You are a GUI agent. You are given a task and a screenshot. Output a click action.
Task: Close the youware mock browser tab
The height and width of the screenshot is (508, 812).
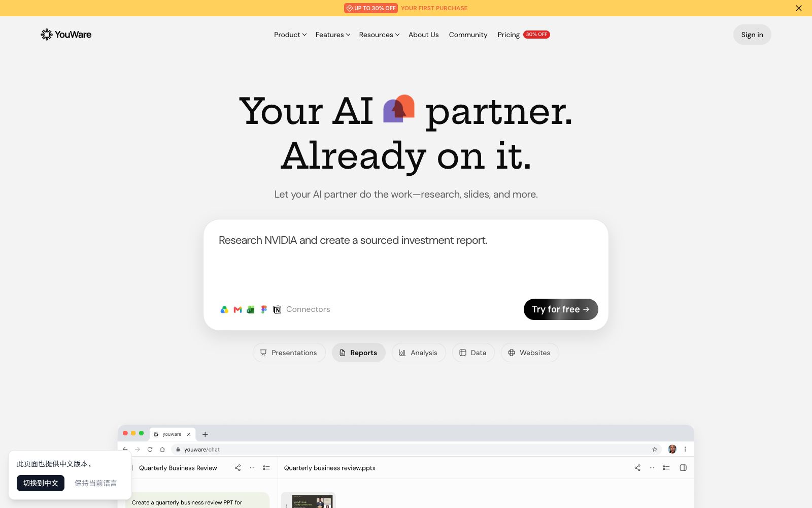pyautogui.click(x=189, y=434)
